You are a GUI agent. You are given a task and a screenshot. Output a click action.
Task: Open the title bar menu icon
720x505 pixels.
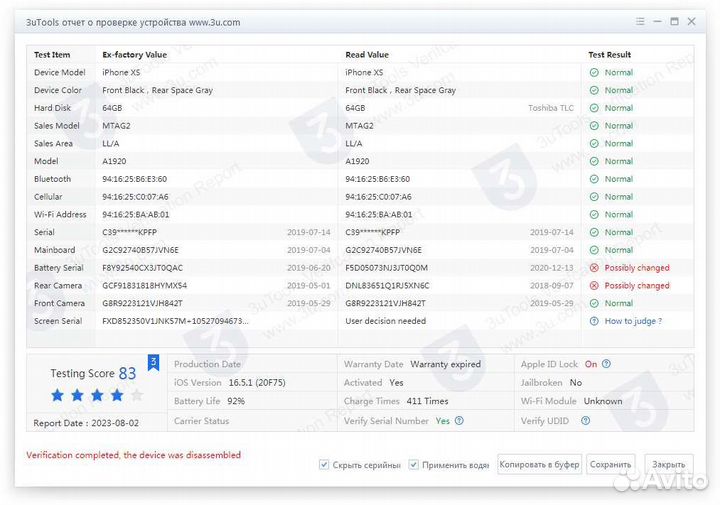point(640,22)
